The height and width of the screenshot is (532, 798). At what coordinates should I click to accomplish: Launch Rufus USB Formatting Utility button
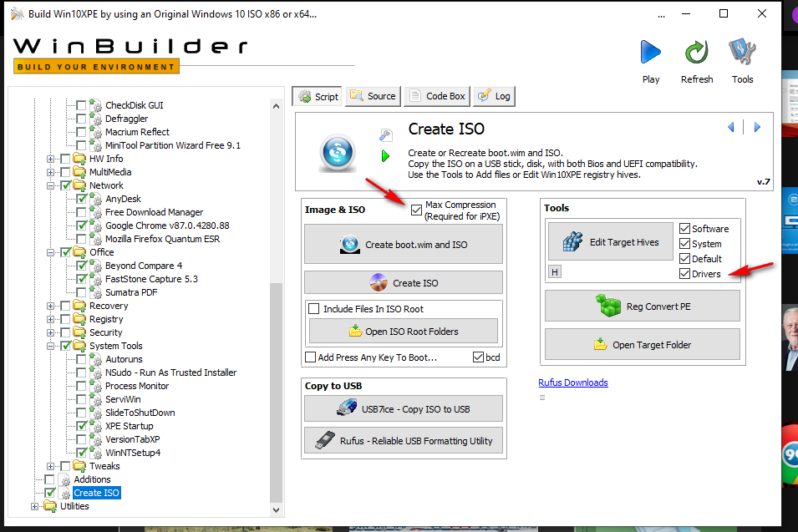coord(403,440)
